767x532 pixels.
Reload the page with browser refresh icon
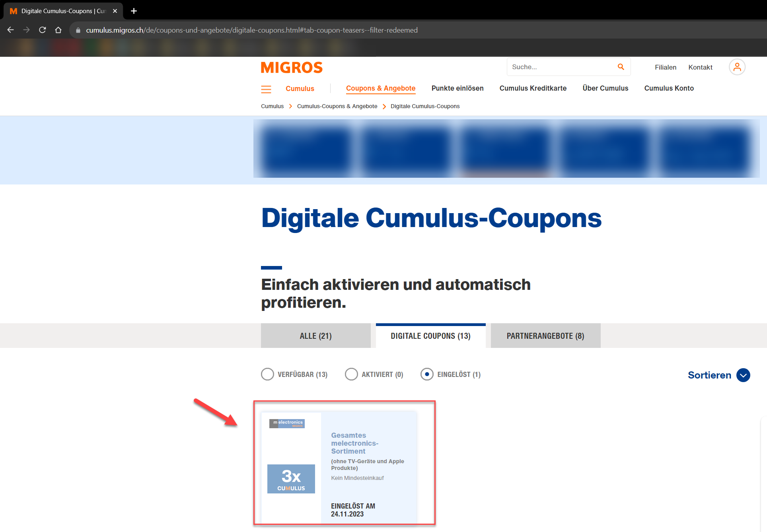tap(43, 30)
